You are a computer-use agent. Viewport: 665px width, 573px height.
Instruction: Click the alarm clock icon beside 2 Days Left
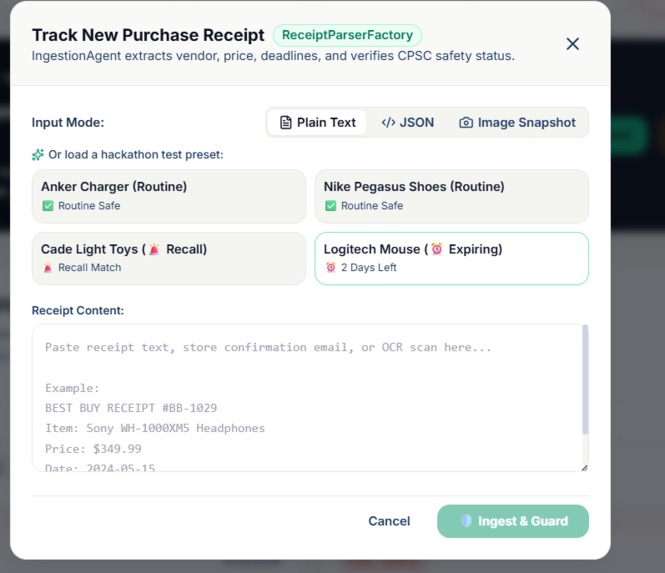point(330,267)
